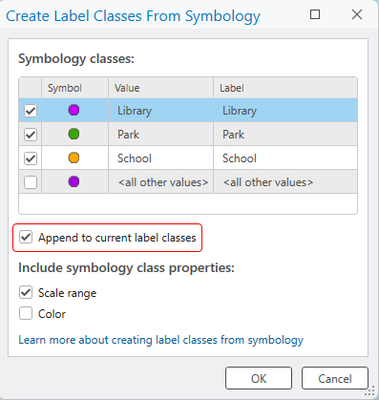Click the magenta Library symbol dot
This screenshot has width=379, height=400.
74,110
